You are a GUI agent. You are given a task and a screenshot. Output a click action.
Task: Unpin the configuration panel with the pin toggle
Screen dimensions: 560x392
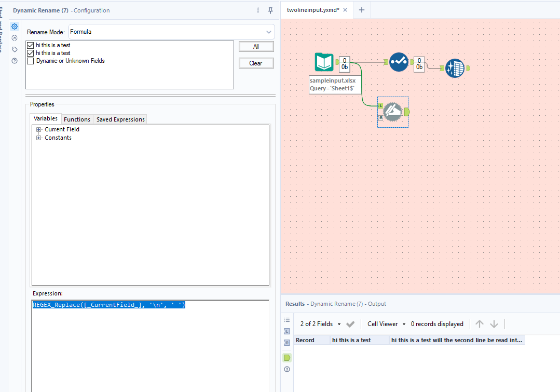(x=270, y=10)
